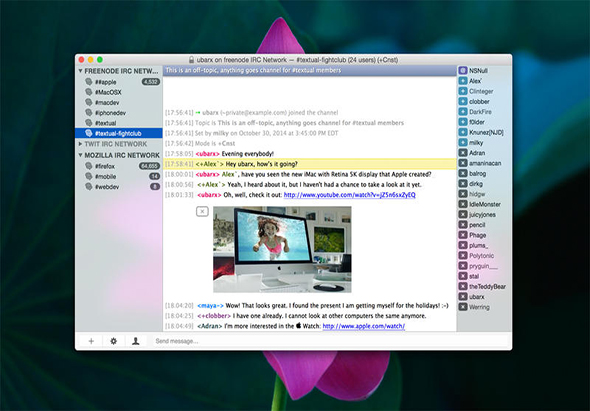The image size is (590, 411).
Task: Click the #macdev channel bubble icon
Action: click(x=89, y=102)
